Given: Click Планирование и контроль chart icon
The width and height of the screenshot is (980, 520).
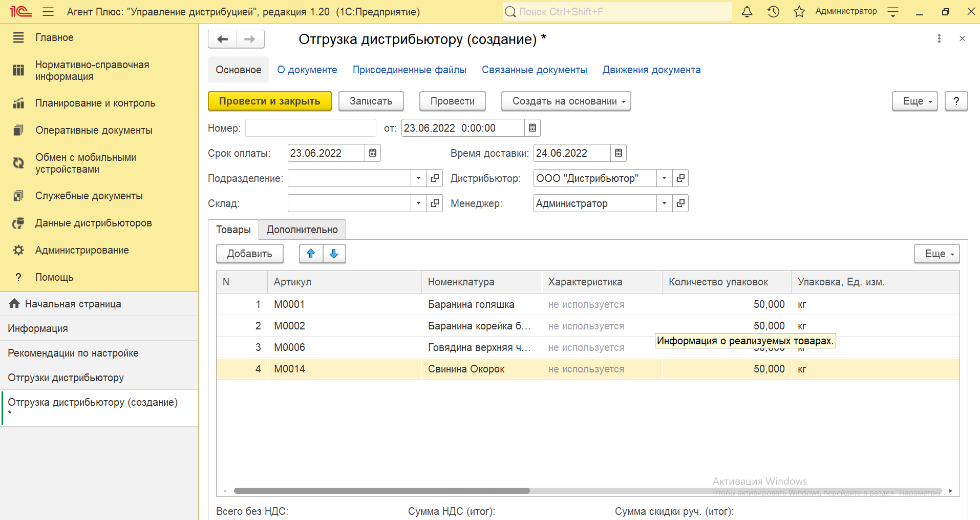Looking at the screenshot, I should 18,103.
